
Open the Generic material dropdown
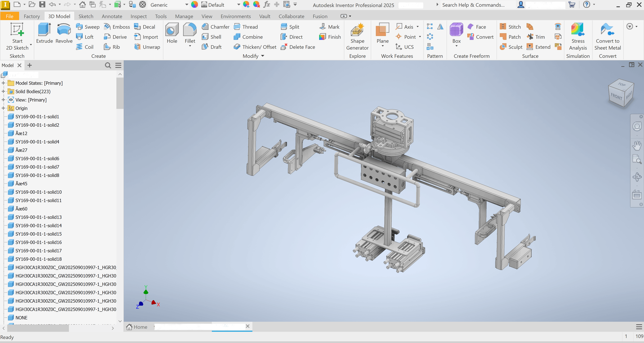click(x=186, y=5)
